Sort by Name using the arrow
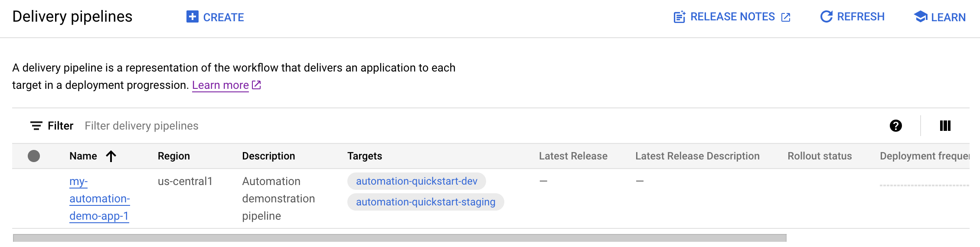This screenshot has height=247, width=980. [111, 156]
